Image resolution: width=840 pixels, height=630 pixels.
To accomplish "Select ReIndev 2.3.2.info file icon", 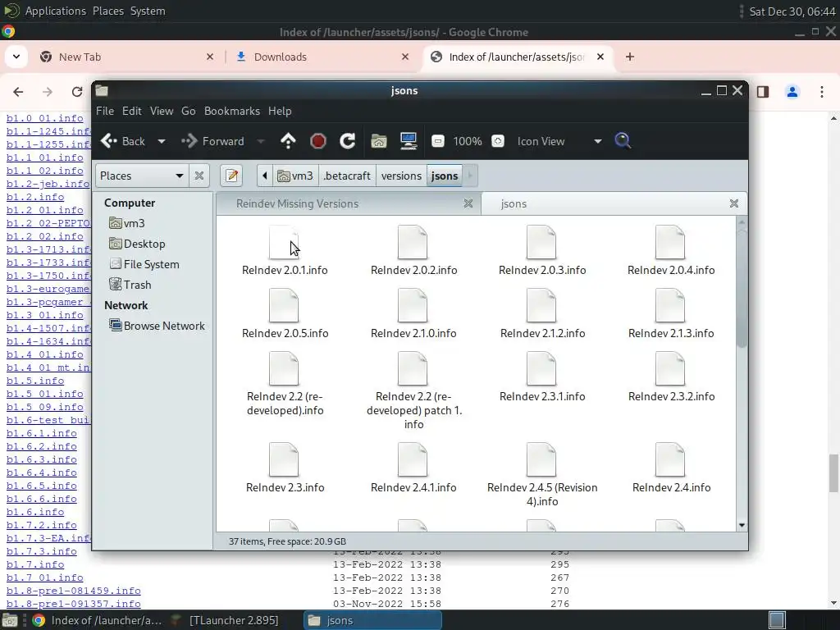I will click(670, 368).
